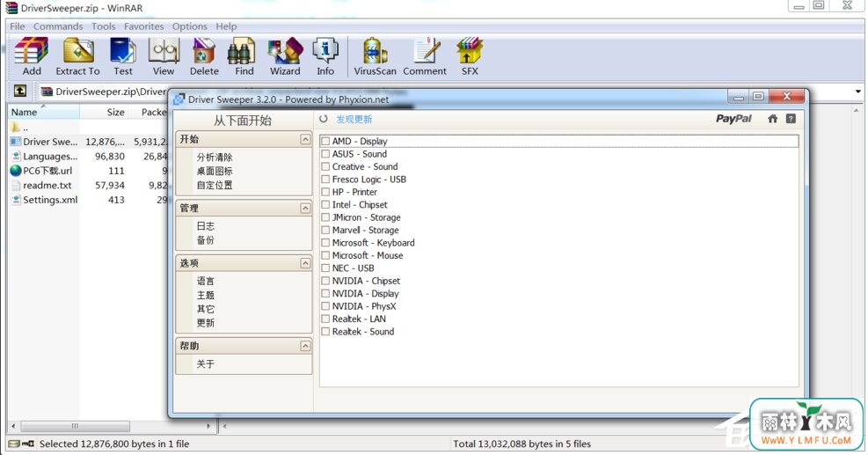Open the Help menu in WinRAR
868x455 pixels.
click(226, 26)
